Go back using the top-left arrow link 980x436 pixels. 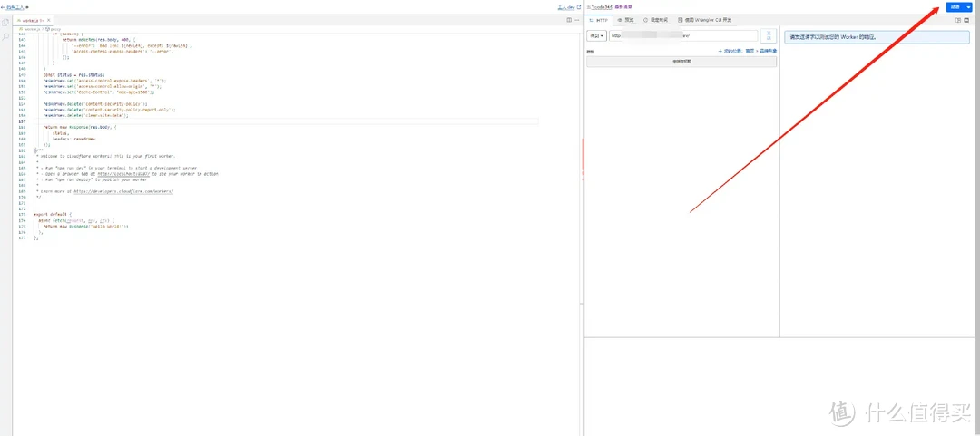coord(13,7)
